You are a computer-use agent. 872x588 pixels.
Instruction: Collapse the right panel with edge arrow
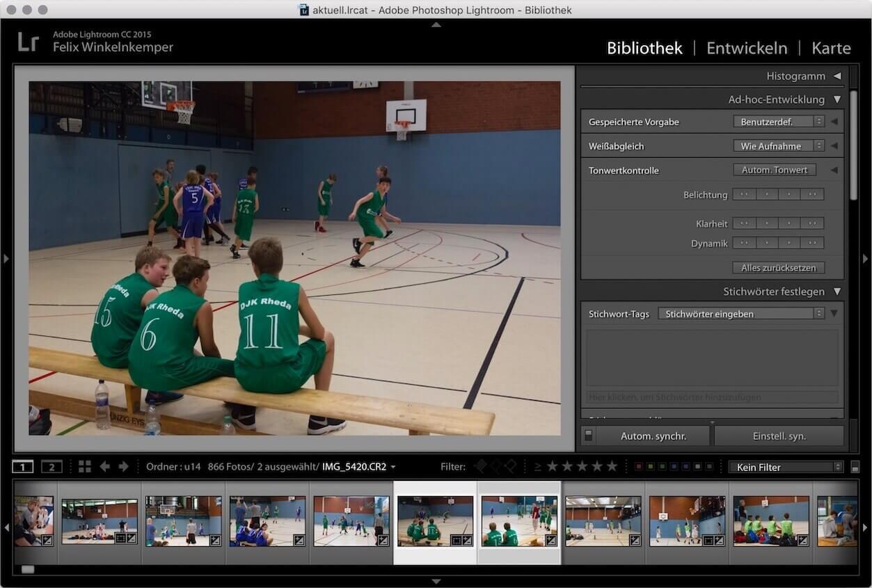point(865,258)
